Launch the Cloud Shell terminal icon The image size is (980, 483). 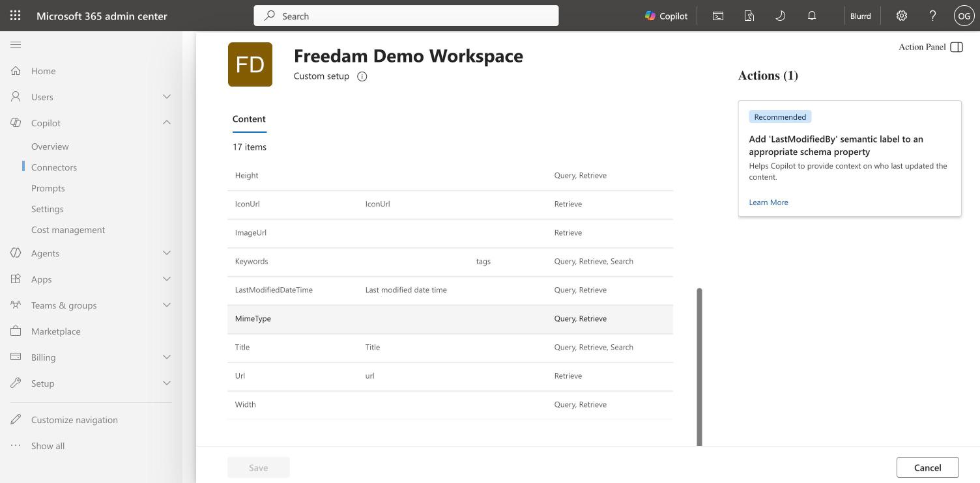(718, 16)
